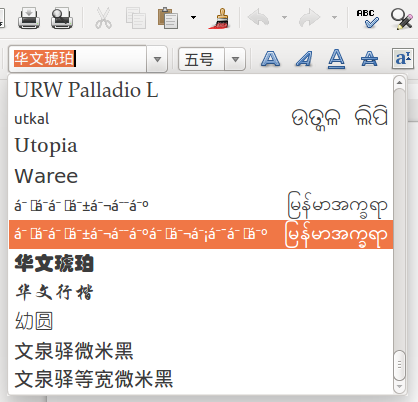Expand the font size 五号 dropdown
418x402 pixels.
click(235, 59)
